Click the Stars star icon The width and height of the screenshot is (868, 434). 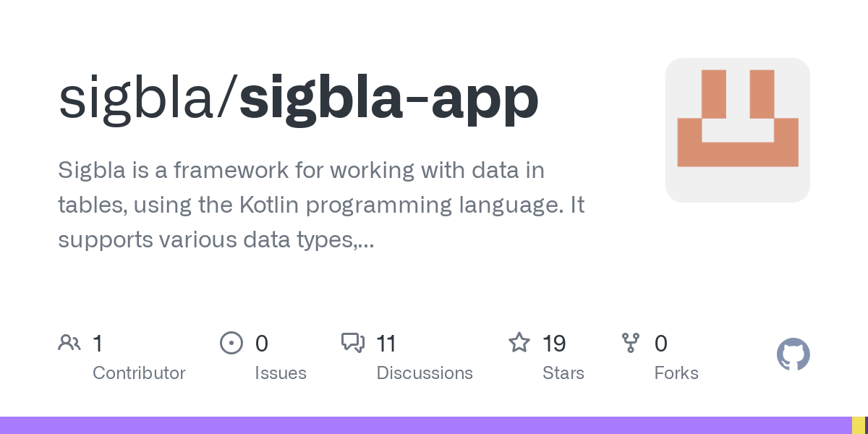pyautogui.click(x=519, y=342)
